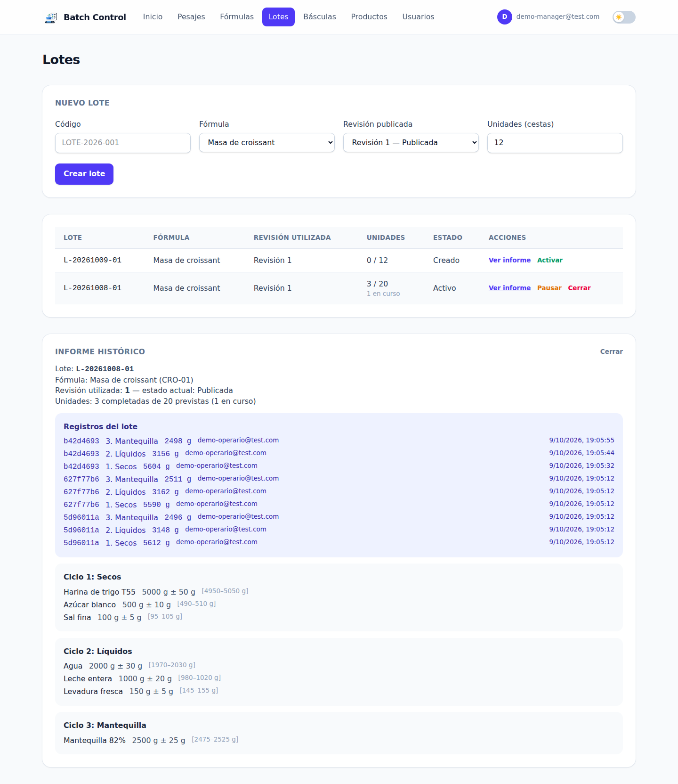The height and width of the screenshot is (784, 678).
Task: Open the Básculas page
Action: 320,17
